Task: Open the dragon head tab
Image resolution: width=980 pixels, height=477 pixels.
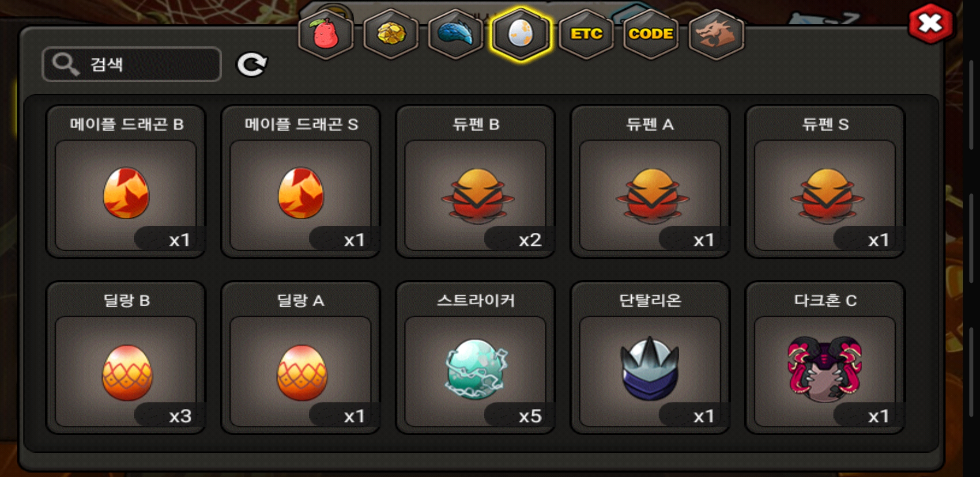Action: pyautogui.click(x=716, y=34)
